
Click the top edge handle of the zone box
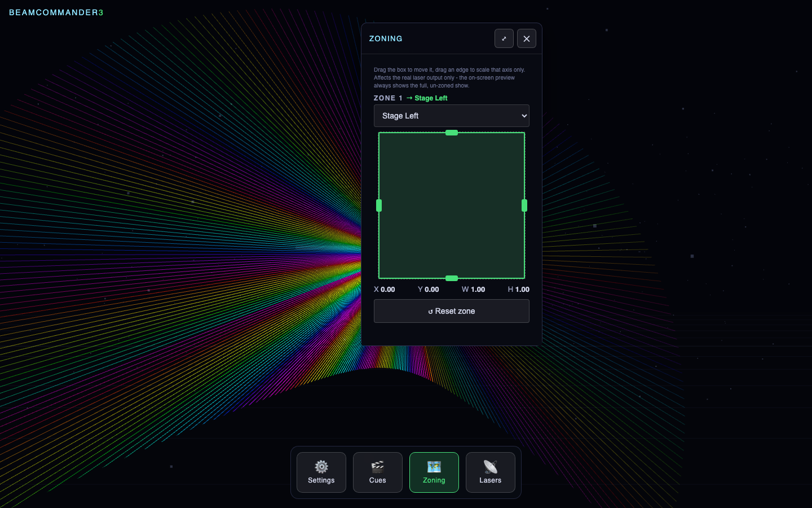pyautogui.click(x=452, y=133)
